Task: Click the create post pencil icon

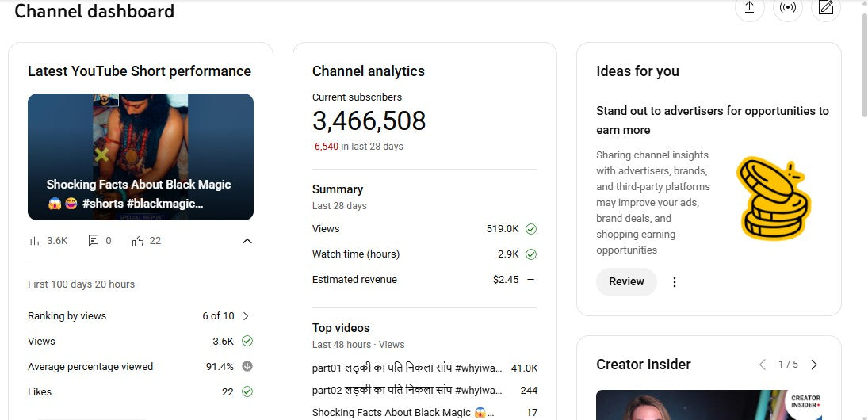Action: tap(826, 8)
